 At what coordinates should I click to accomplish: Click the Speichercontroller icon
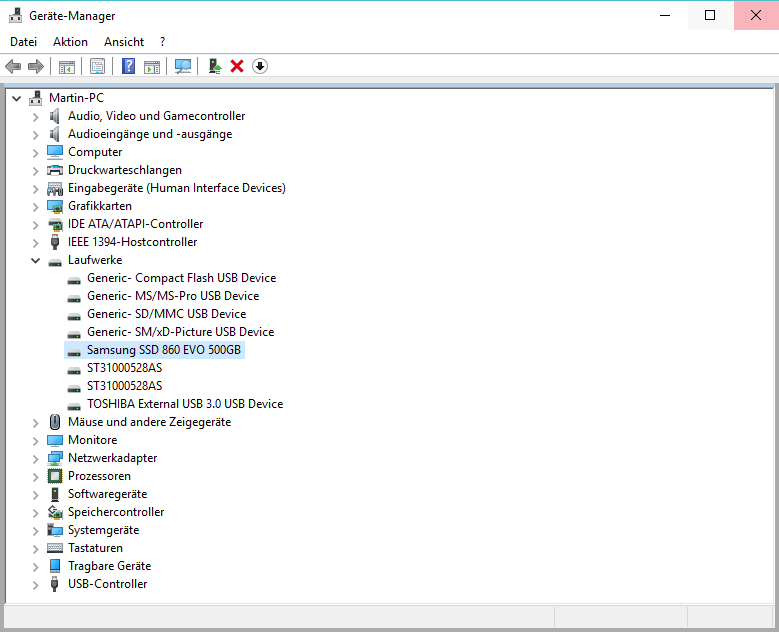pyautogui.click(x=55, y=512)
